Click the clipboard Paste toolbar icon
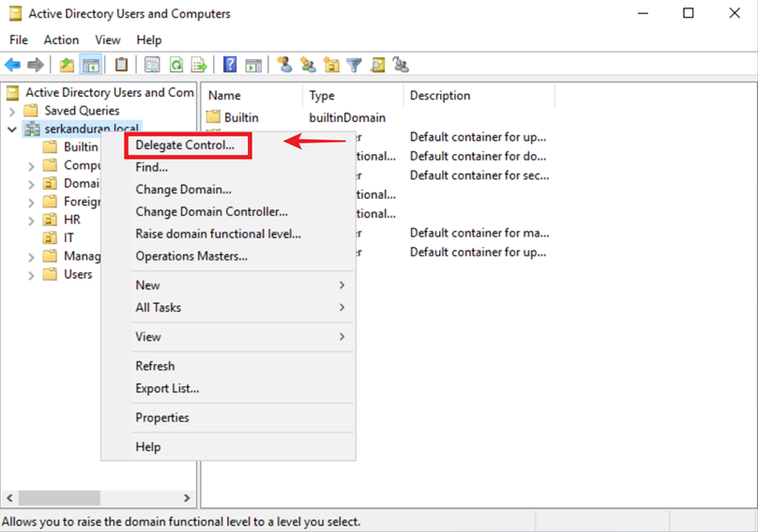The height and width of the screenshot is (532, 758). (x=121, y=65)
